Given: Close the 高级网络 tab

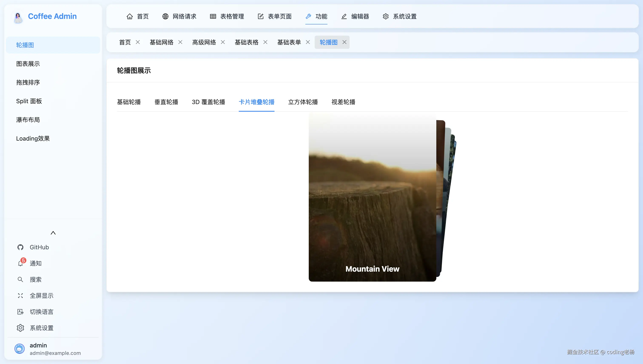Looking at the screenshot, I should (223, 42).
